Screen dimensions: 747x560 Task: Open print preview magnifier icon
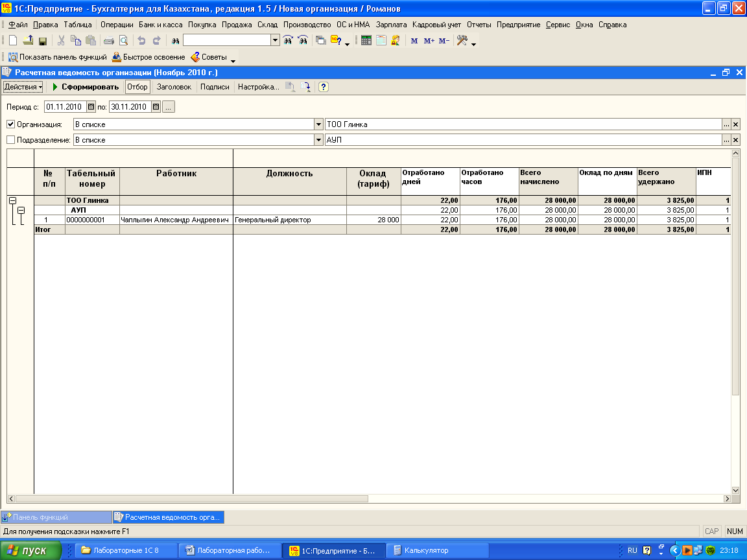pos(123,40)
